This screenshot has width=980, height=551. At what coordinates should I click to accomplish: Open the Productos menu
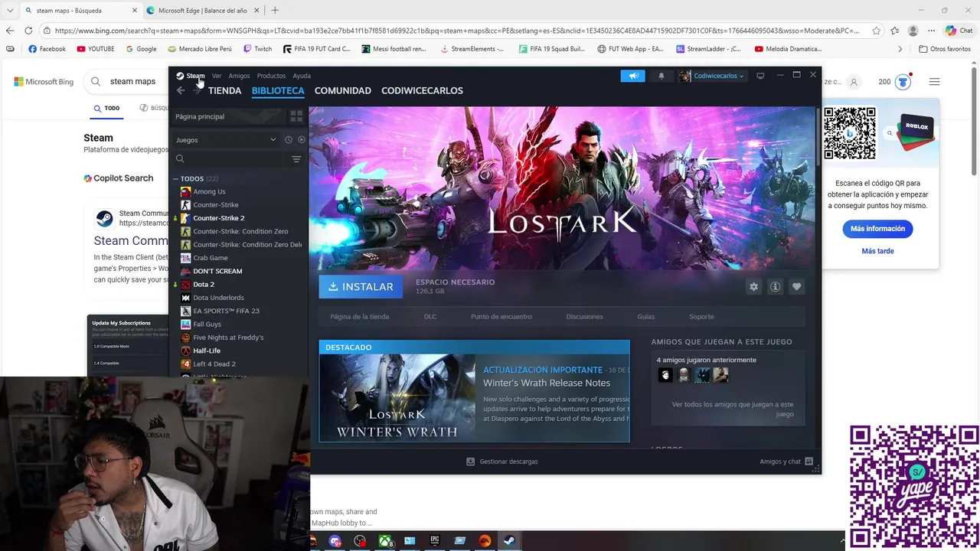tap(271, 76)
